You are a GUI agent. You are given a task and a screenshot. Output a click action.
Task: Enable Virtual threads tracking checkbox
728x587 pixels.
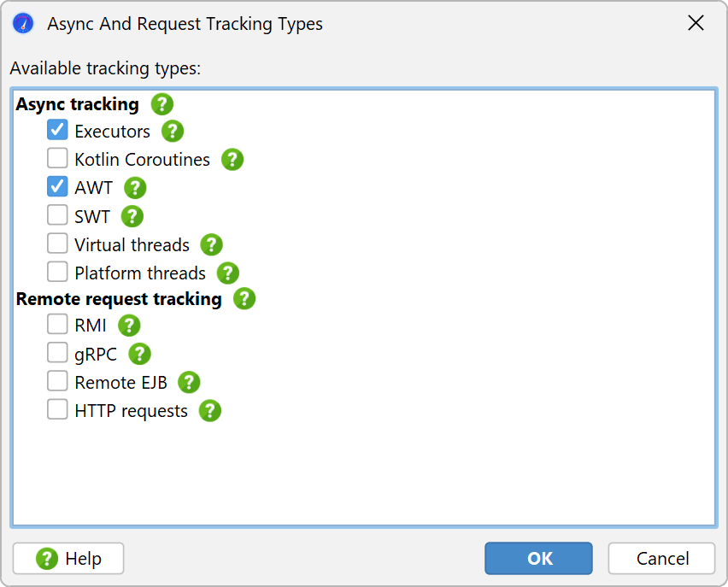57,244
